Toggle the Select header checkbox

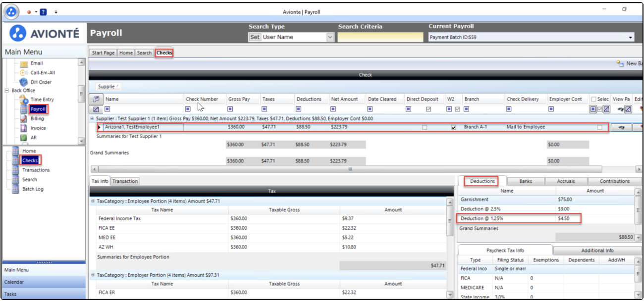pos(593,99)
